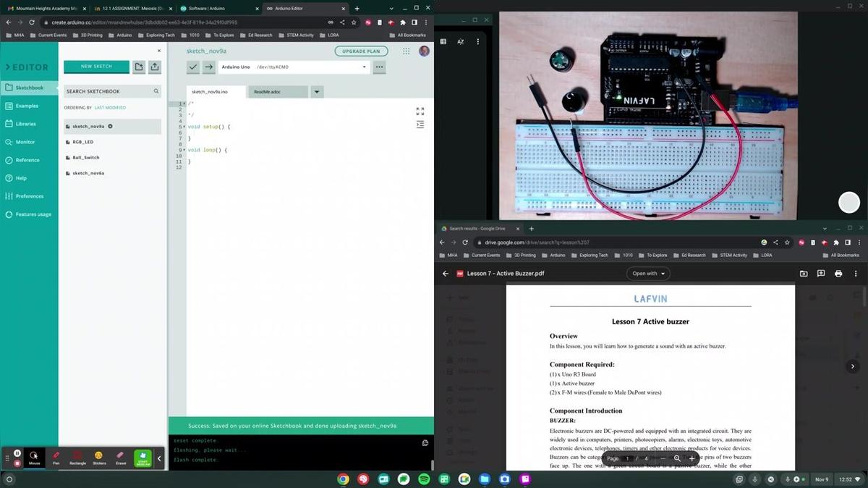Open Preferences in the editor sidebar
Viewport: 868px width, 488px height.
click(29, 196)
